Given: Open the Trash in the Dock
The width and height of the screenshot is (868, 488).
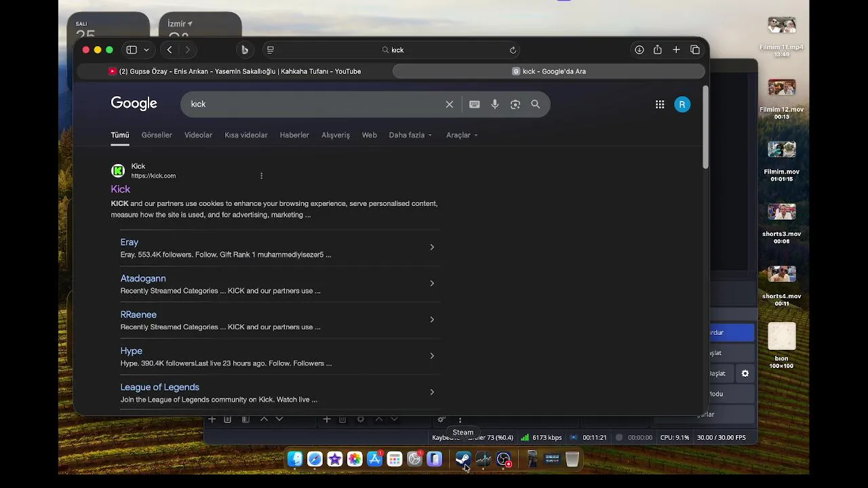Looking at the screenshot, I should [572, 460].
